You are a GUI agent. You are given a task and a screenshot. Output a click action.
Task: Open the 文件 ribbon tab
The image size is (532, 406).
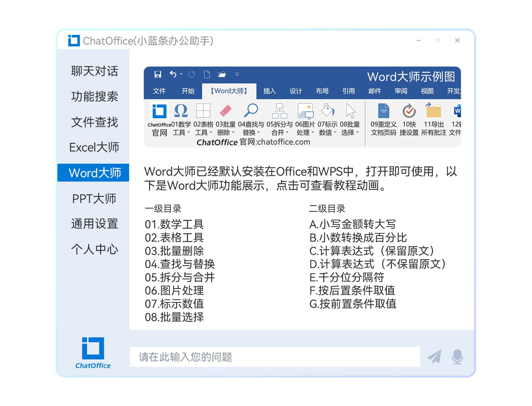pos(159,91)
